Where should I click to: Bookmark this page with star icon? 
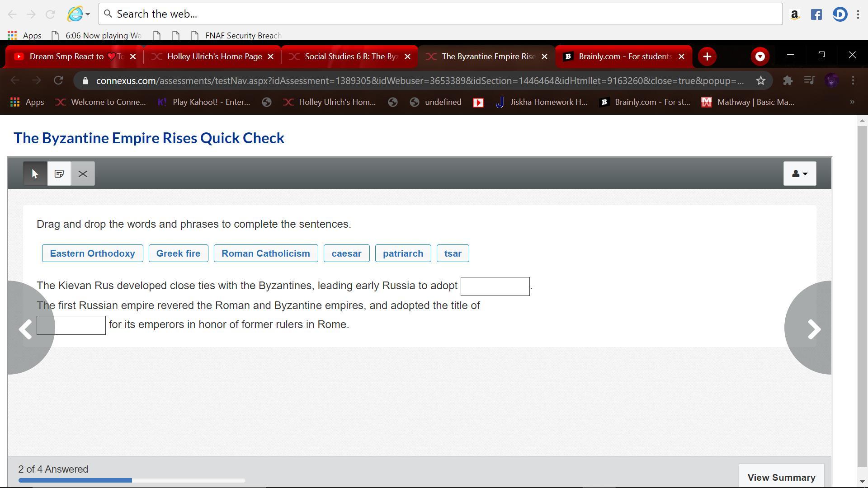point(761,81)
